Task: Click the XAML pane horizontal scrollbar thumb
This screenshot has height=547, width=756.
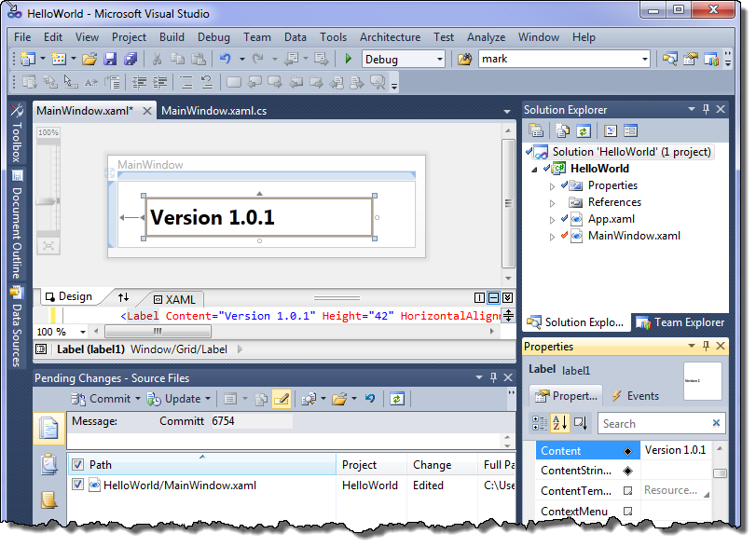Action: click(158, 331)
